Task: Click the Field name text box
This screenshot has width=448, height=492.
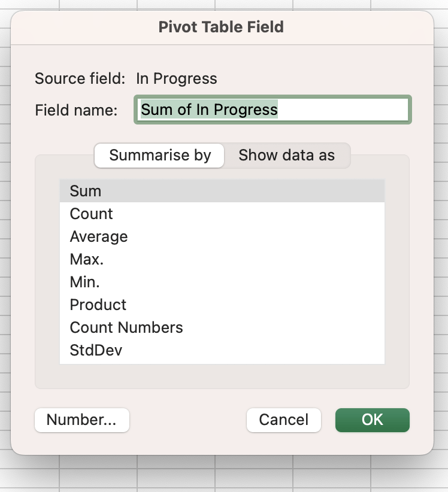Action: click(x=273, y=110)
